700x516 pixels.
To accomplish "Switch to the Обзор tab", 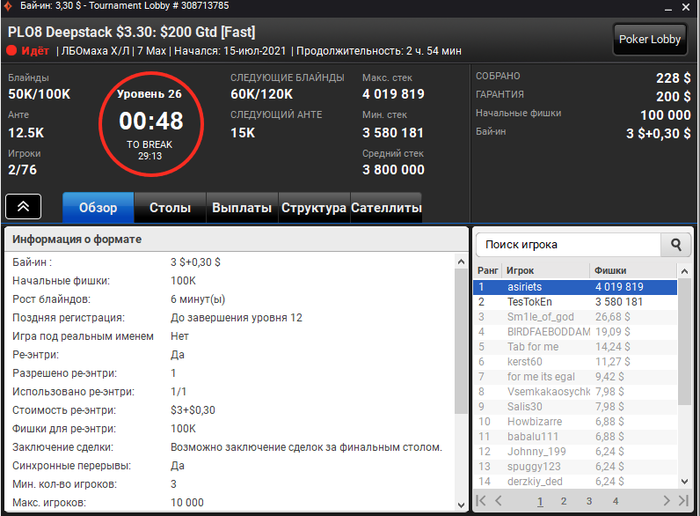I will (x=98, y=208).
